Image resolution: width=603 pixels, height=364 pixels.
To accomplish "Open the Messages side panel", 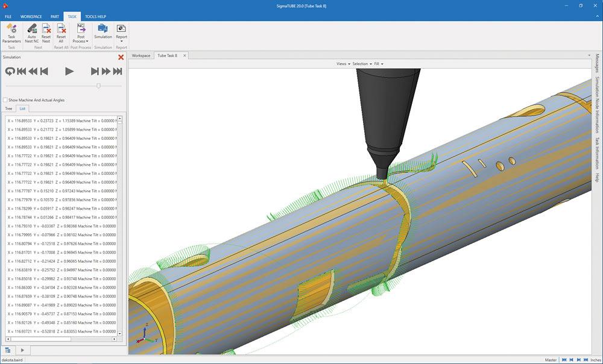I will 597,63.
